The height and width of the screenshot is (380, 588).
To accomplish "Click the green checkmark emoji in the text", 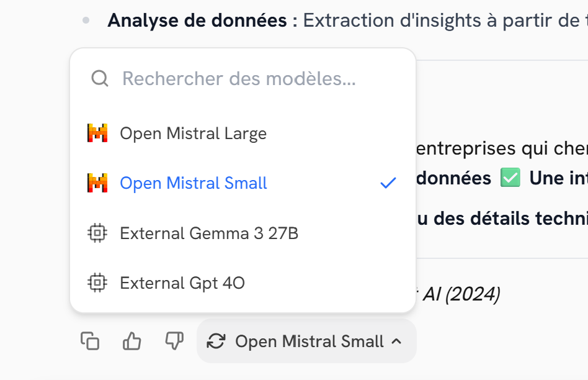I will point(510,178).
